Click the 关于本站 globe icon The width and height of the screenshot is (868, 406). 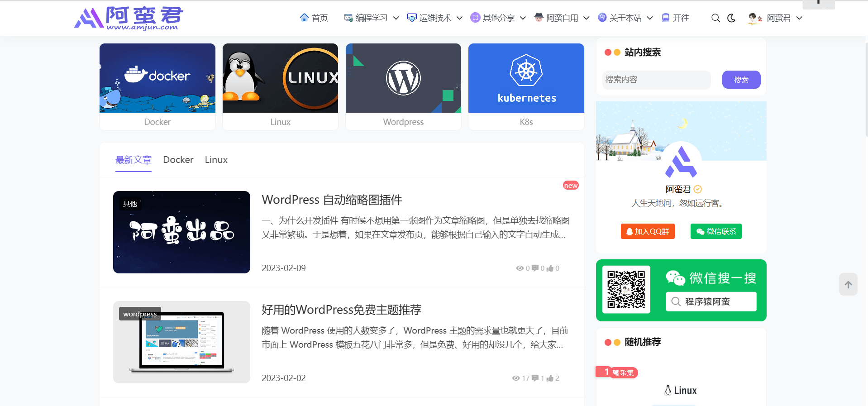602,17
